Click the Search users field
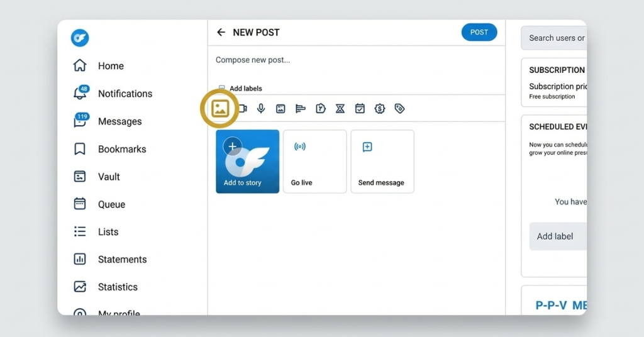644x337 pixels. tap(555, 38)
